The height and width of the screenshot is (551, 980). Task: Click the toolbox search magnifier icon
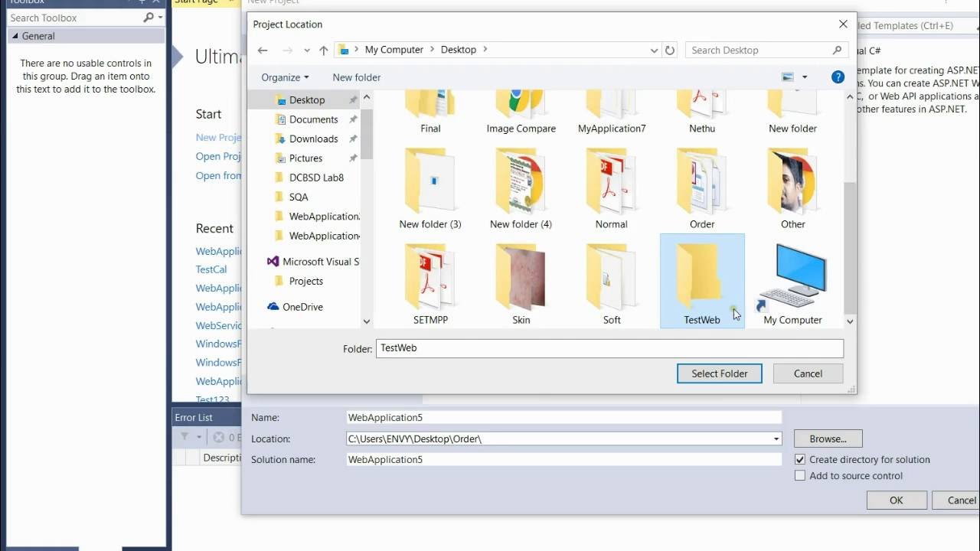pos(149,18)
